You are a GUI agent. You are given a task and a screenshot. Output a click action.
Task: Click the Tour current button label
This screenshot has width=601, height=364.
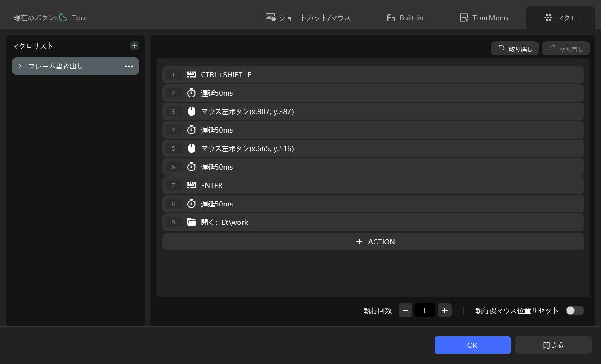[80, 18]
